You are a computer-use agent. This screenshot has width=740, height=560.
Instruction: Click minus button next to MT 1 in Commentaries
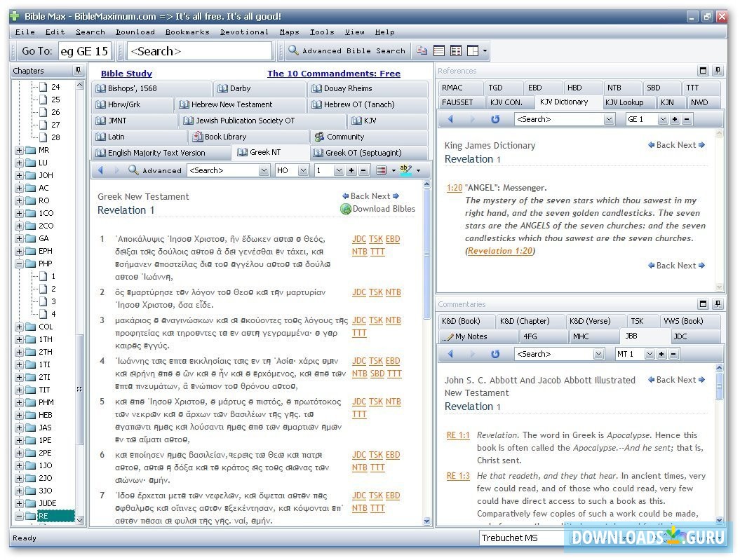673,354
